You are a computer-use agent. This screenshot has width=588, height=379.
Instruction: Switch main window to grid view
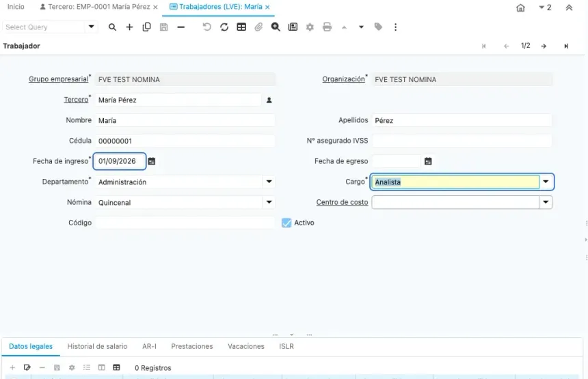pos(241,27)
